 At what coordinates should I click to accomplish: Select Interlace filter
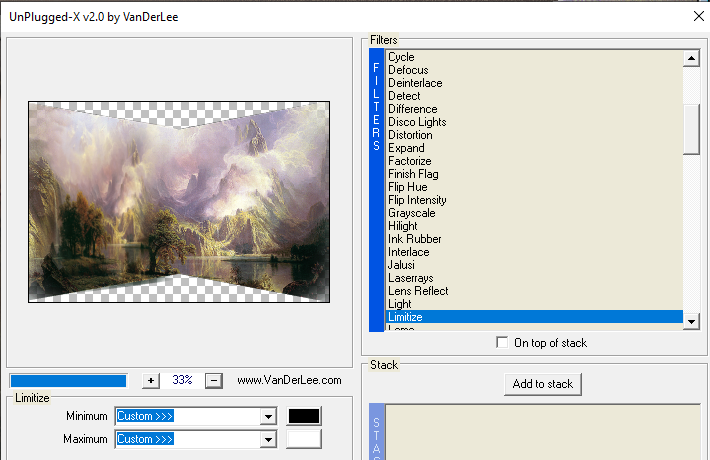click(x=534, y=252)
